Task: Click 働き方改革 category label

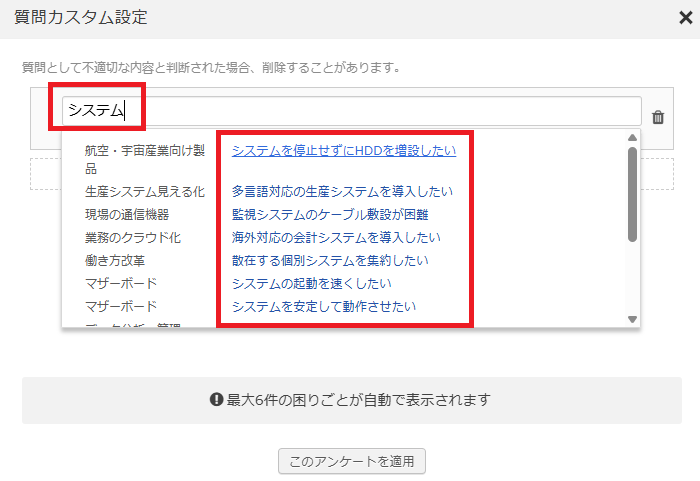Action: (x=115, y=260)
